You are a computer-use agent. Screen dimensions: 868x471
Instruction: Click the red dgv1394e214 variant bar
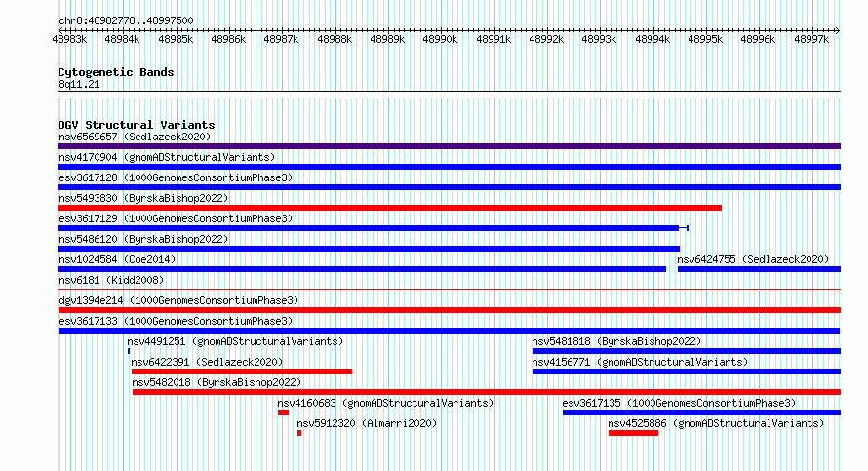449,310
